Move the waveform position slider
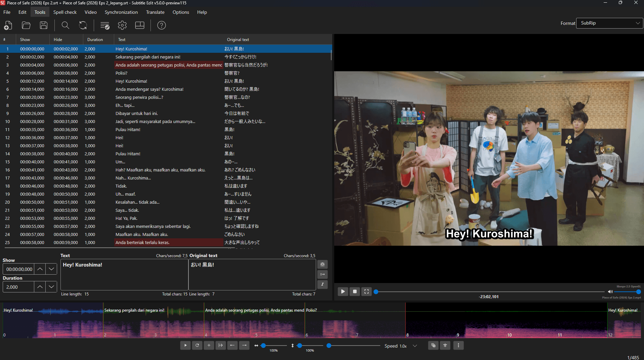Screen dimensions: 644x360 [353, 346]
